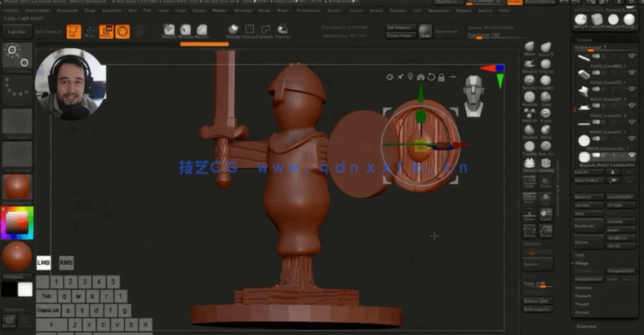Toggle eye icon of highlighted subtool
The height and width of the screenshot is (335, 644).
(x=632, y=155)
